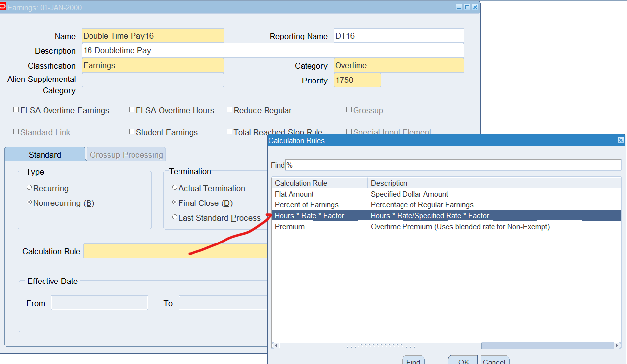Click the list's left scroll arrow
627x364 pixels.
(x=276, y=346)
